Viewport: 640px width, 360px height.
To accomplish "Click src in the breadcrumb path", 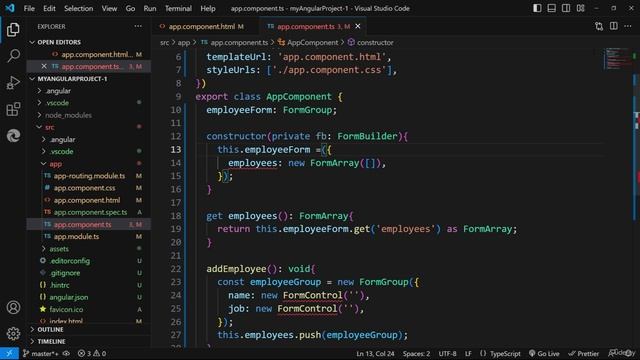I will (164, 42).
